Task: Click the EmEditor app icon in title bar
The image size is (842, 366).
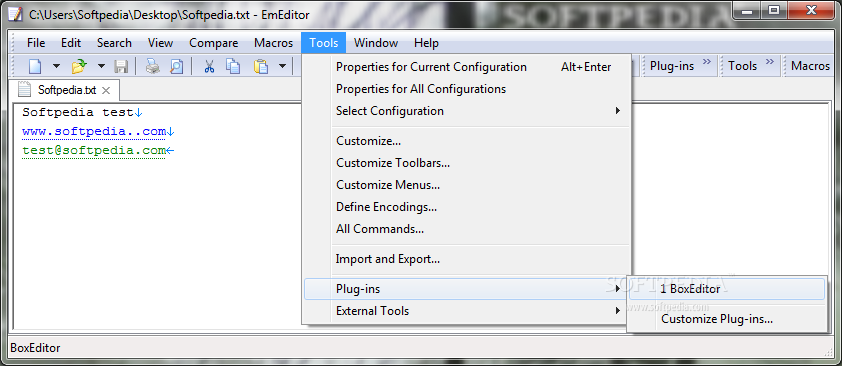Action: pos(17,14)
